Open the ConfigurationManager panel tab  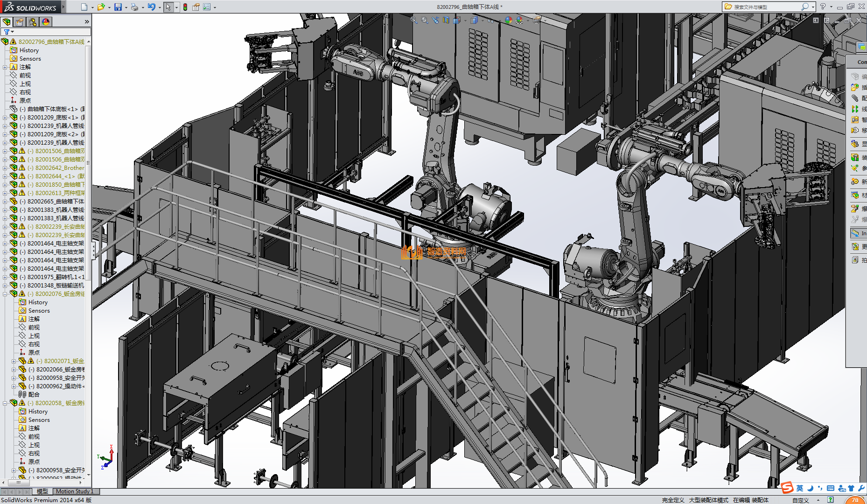[33, 22]
